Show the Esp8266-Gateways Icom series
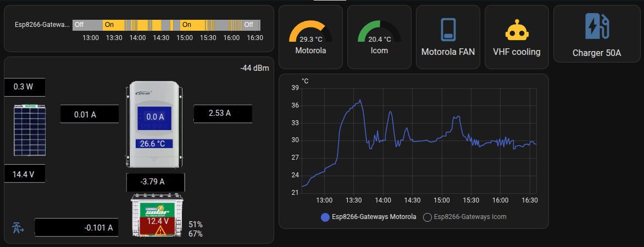 click(465, 217)
